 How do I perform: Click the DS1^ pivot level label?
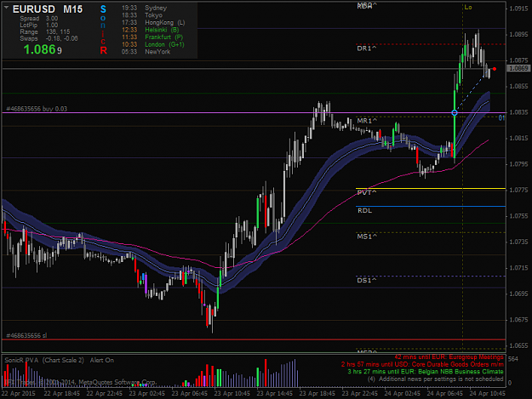pyautogui.click(x=366, y=281)
